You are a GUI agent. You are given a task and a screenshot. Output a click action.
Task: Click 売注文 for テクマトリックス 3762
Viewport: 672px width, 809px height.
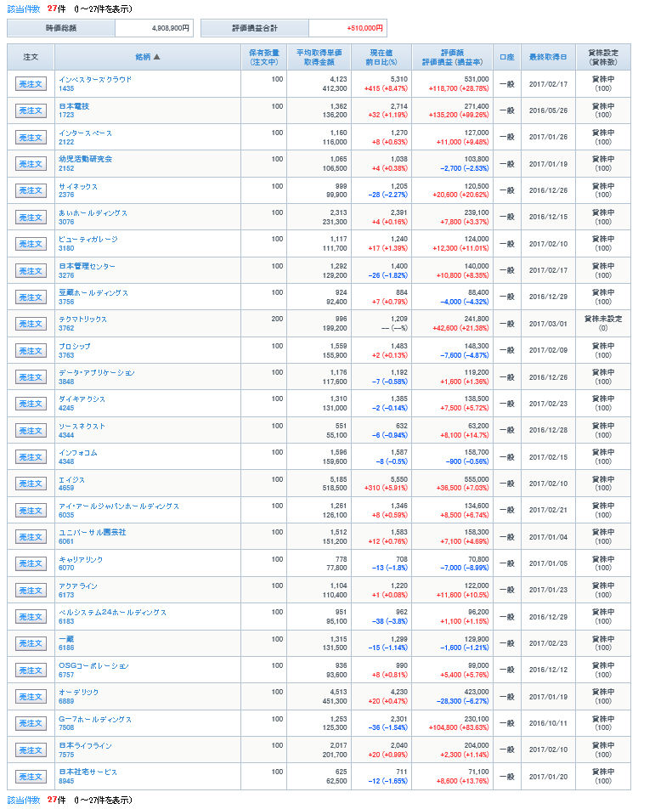coord(31,324)
